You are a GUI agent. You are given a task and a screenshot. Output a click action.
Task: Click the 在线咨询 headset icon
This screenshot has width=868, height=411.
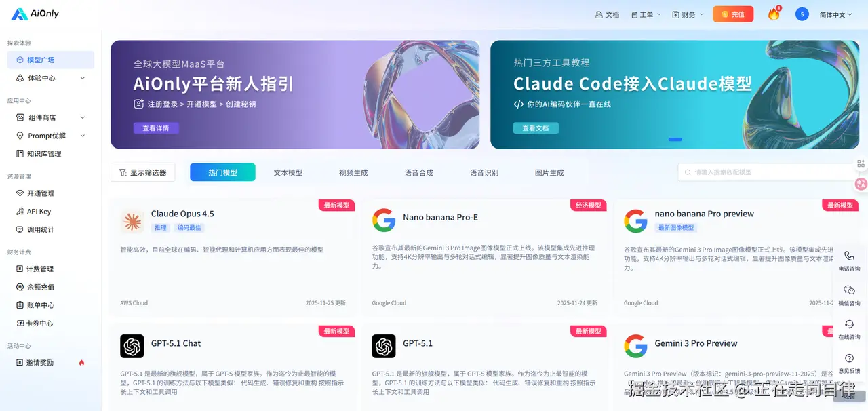point(849,324)
